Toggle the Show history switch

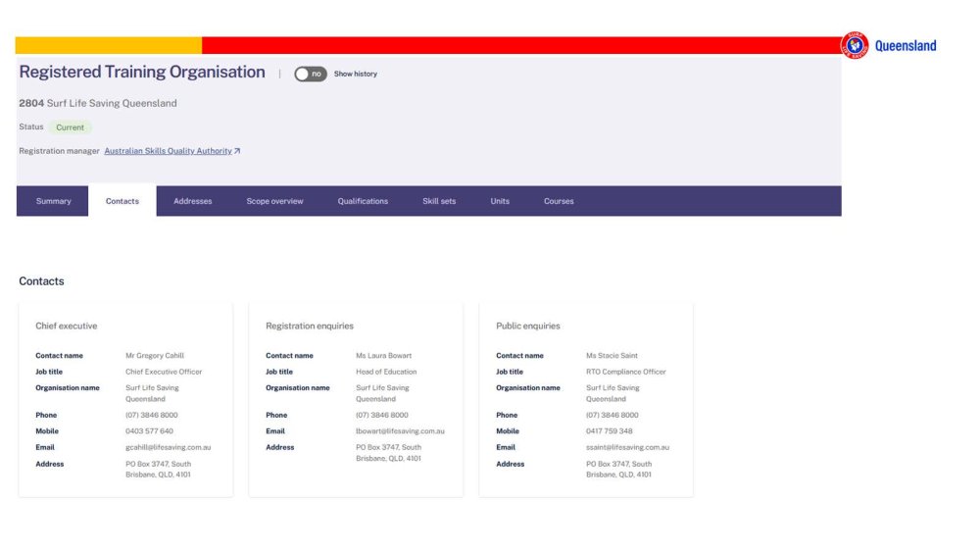[310, 74]
